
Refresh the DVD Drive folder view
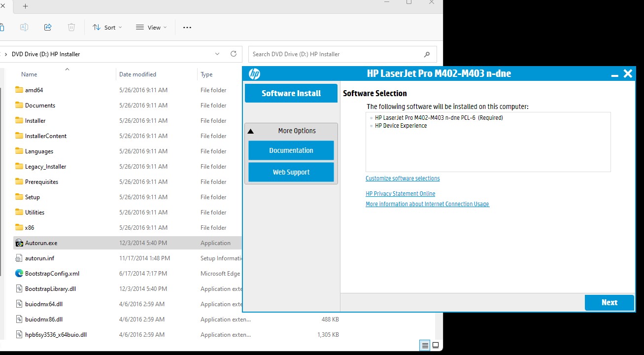(234, 54)
